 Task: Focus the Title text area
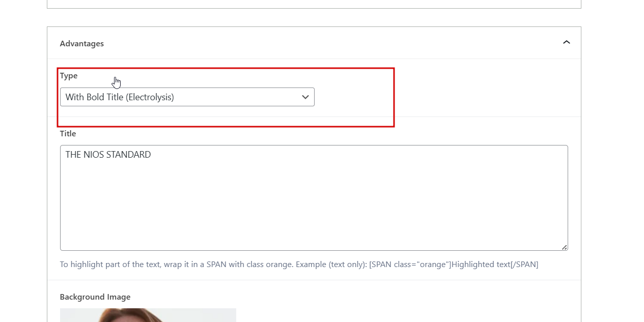[314, 198]
